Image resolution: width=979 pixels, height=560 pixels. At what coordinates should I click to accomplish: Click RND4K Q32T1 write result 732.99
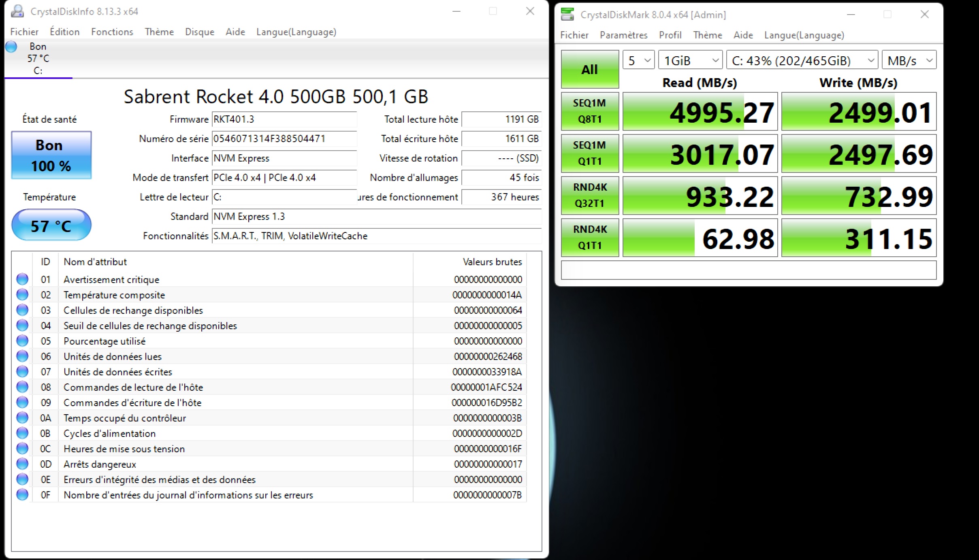point(859,196)
